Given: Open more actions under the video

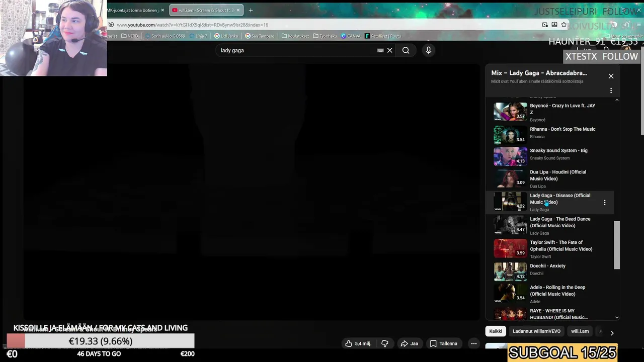Looking at the screenshot, I should tap(473, 343).
